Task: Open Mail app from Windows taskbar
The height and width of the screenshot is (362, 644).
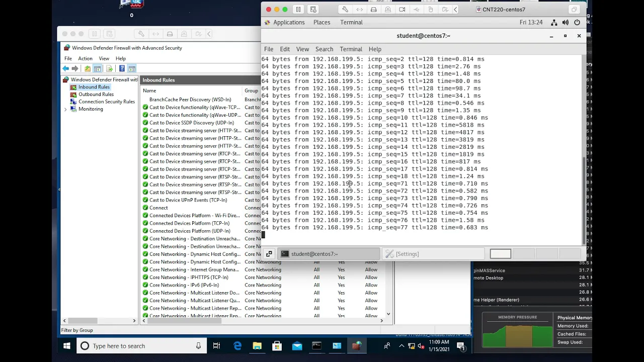Action: pos(297,346)
